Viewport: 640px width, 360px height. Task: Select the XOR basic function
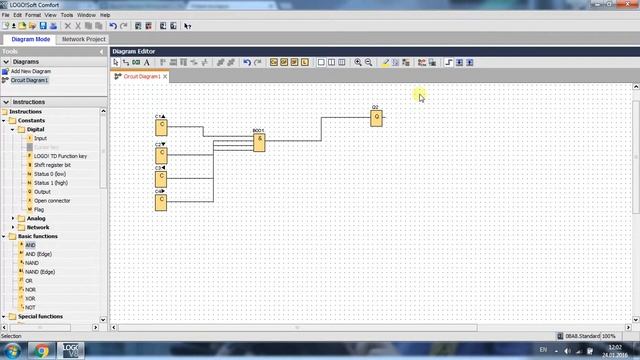click(x=30, y=298)
